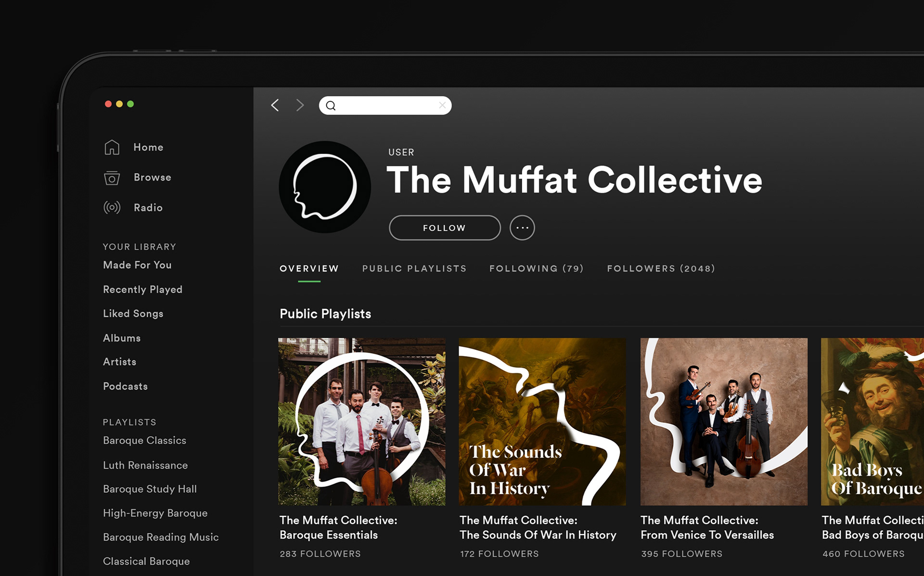The height and width of the screenshot is (576, 924).
Task: Open Made For You library section
Action: click(x=137, y=265)
